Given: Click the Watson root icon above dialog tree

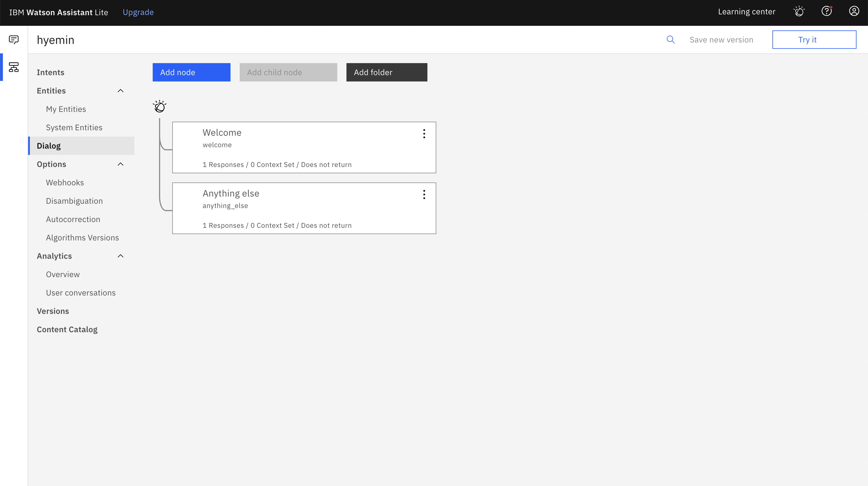Looking at the screenshot, I should point(159,106).
